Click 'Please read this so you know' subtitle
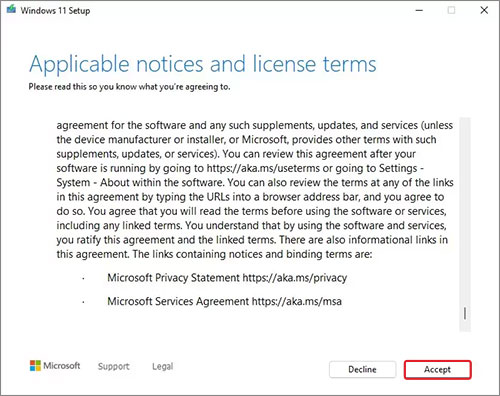 pyautogui.click(x=129, y=87)
